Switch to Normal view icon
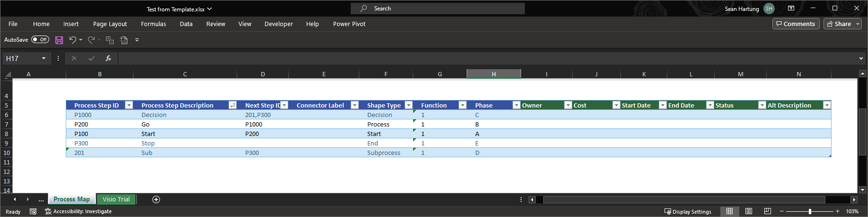 click(x=730, y=211)
